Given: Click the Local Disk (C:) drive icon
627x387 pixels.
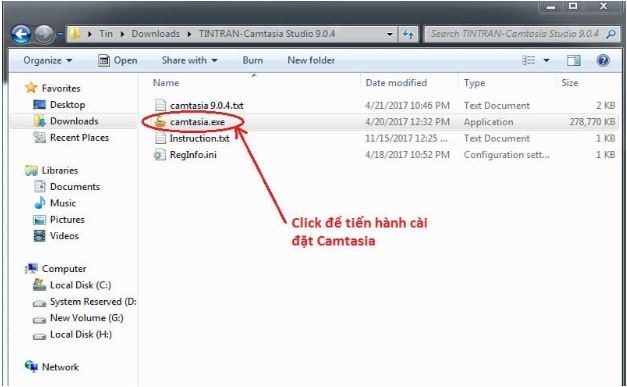Looking at the screenshot, I should (39, 285).
